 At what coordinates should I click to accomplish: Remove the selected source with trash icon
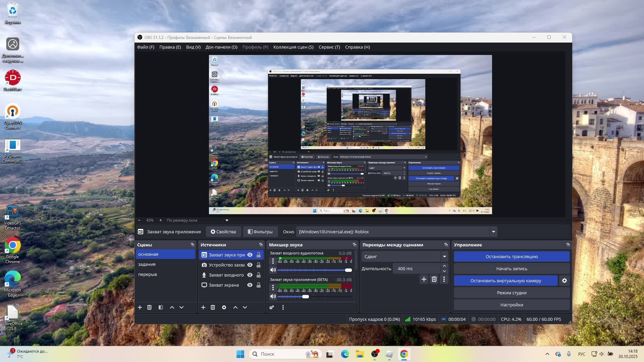[213, 307]
